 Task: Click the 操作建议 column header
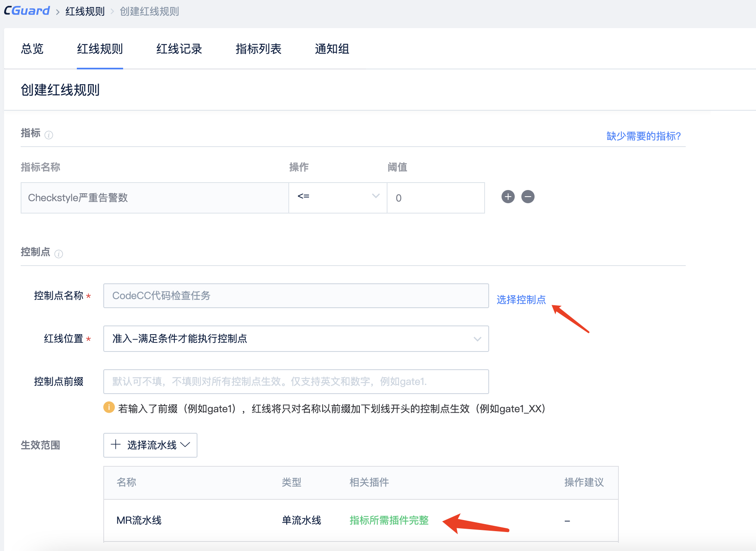584,482
